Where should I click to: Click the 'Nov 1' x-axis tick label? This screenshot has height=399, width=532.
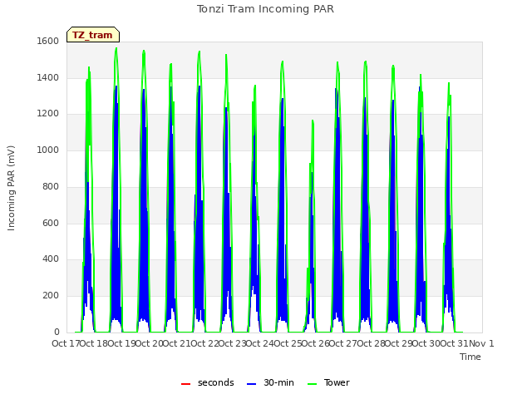(481, 343)
